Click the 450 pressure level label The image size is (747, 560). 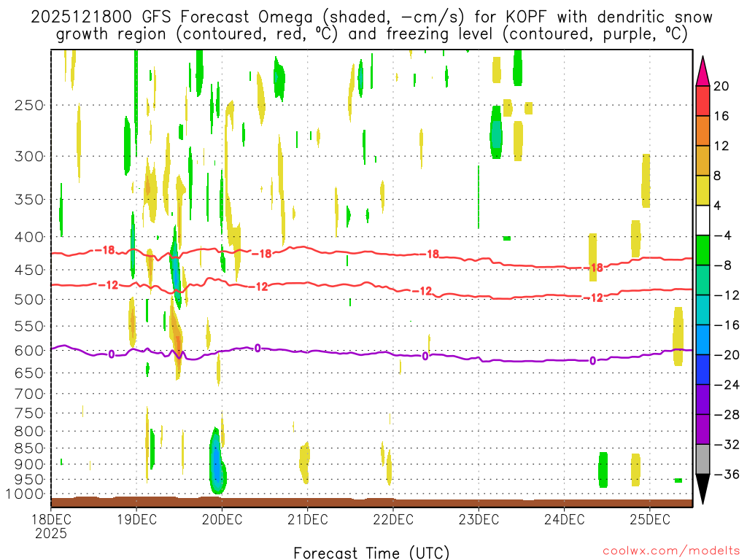[x=29, y=270]
